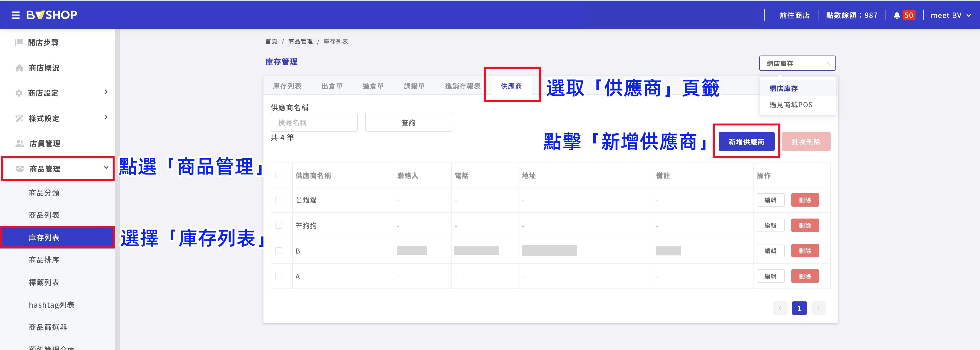Switch to the 進倉單 tab

[x=373, y=86]
